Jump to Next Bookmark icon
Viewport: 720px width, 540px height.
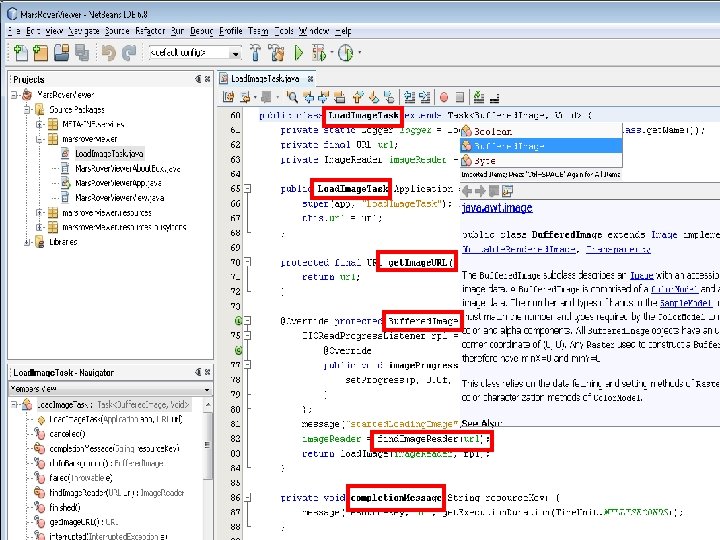point(374,97)
